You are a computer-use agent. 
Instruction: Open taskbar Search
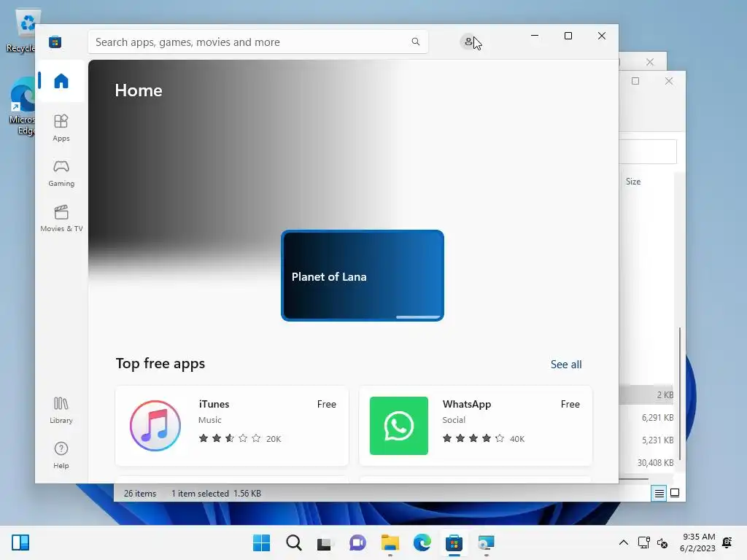(293, 542)
